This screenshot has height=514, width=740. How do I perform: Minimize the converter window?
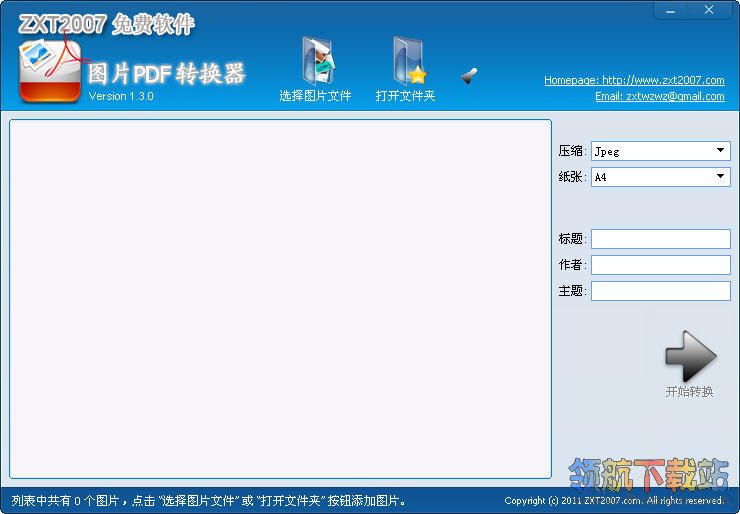coord(671,10)
